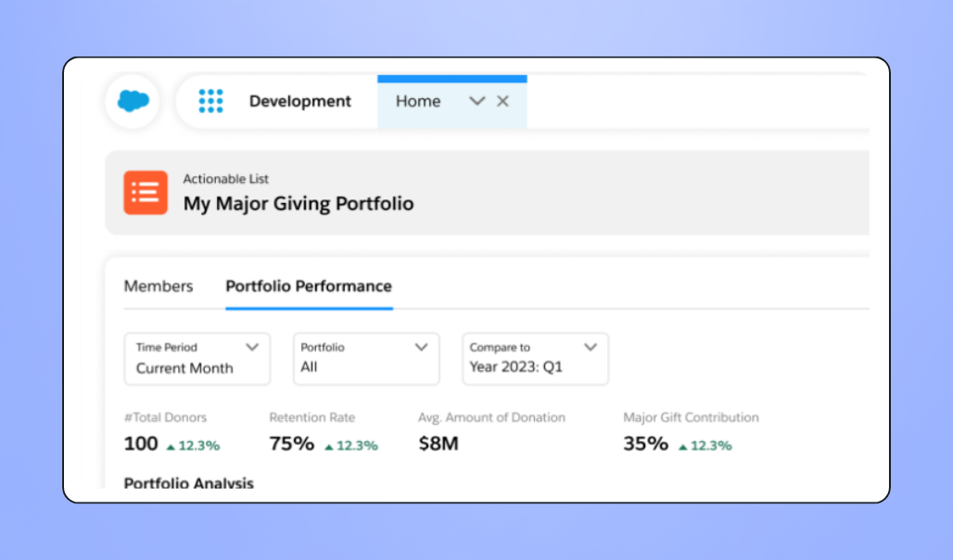The width and height of the screenshot is (953, 560).
Task: Click the orange Actionable List icon
Action: pyautogui.click(x=146, y=193)
